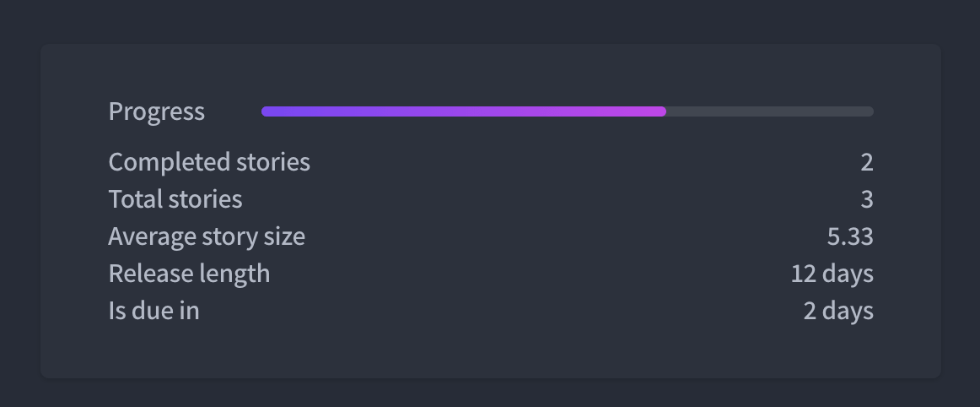Screen dimensions: 980x407
Task: Click the far right end of progress track
Action: 870,111
